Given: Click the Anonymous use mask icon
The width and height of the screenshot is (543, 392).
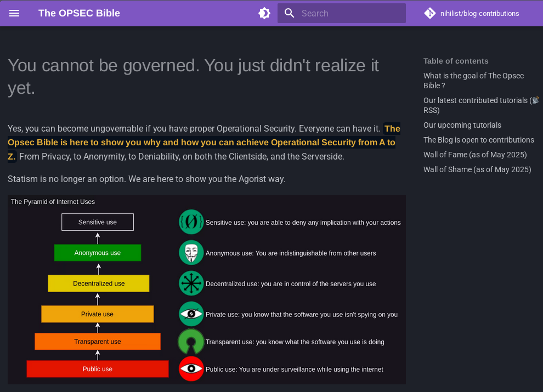Looking at the screenshot, I should pyautogui.click(x=191, y=253).
